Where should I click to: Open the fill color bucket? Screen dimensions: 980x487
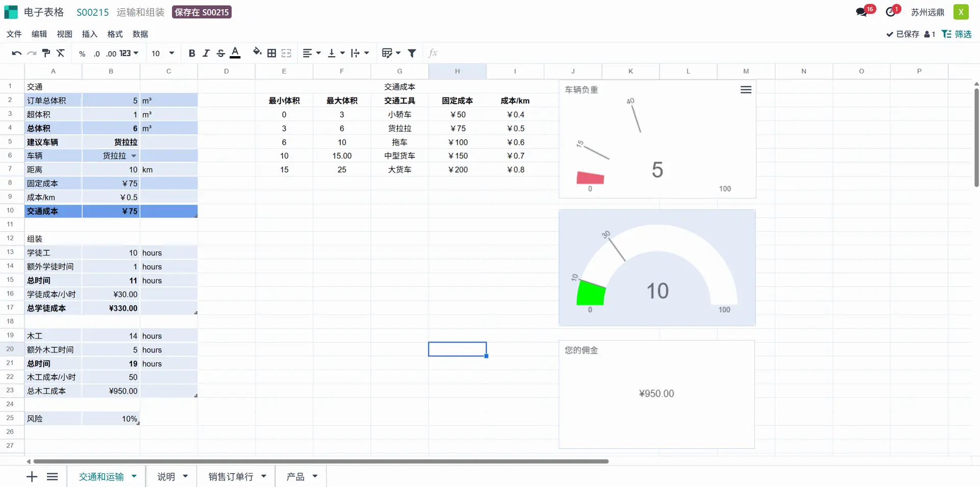click(257, 53)
